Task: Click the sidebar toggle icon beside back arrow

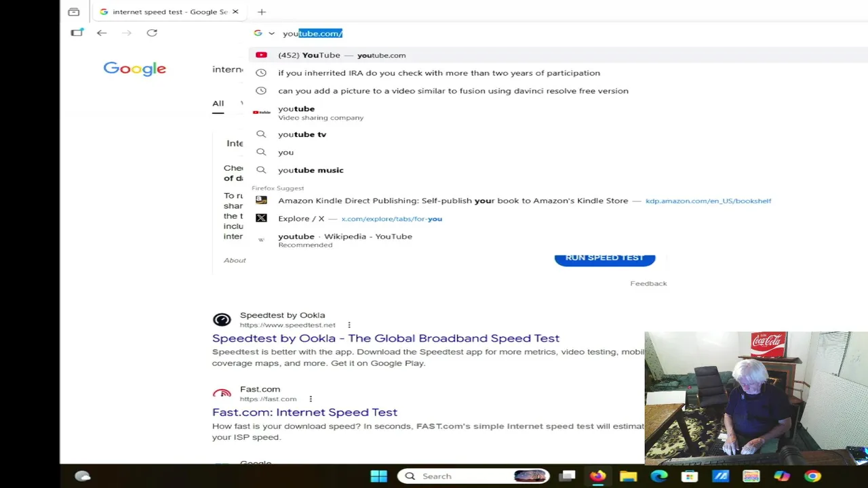Action: pos(77,33)
